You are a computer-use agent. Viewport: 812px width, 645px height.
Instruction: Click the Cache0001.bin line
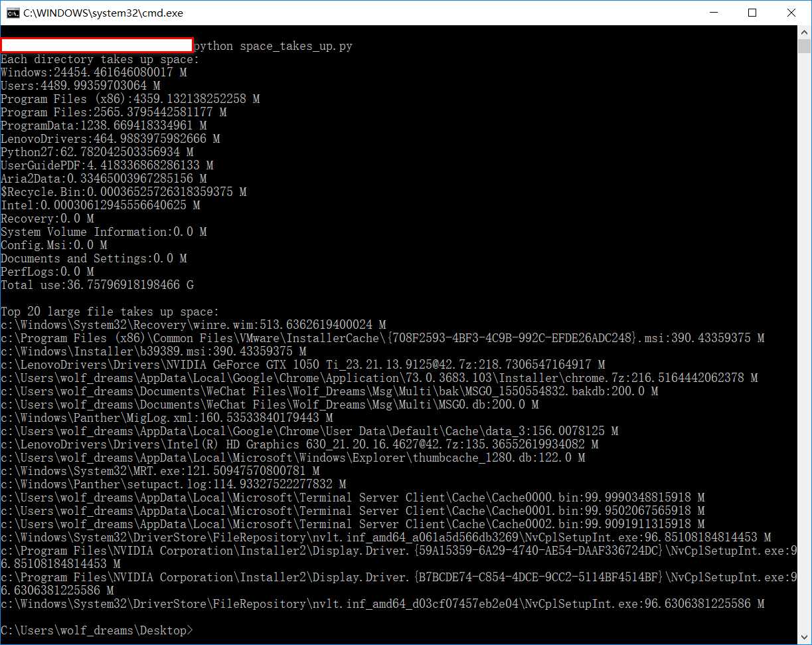[x=353, y=511]
